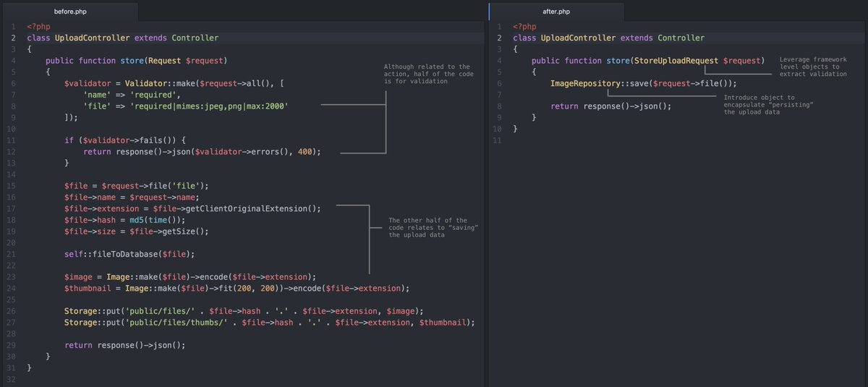
Task: Click return response()->json() in before.php
Action: pyautogui.click(x=125, y=345)
